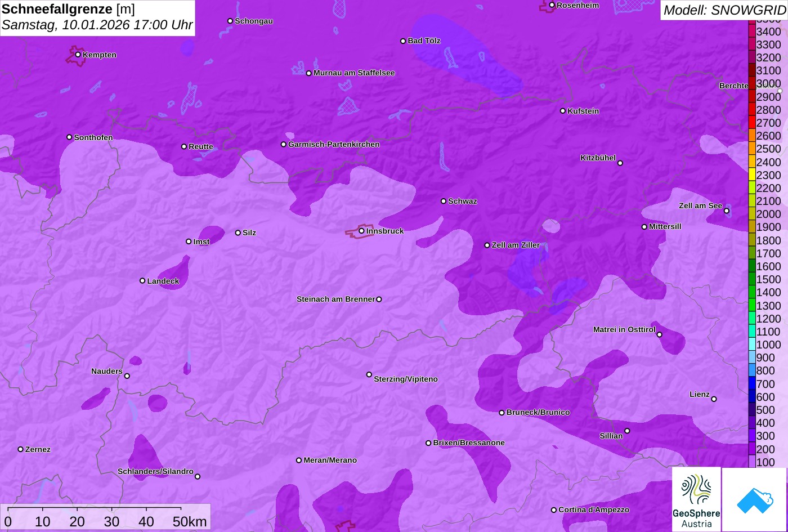Select the olive 1800 legend swatch
Viewport: 788px width, 532px height.
[752, 240]
